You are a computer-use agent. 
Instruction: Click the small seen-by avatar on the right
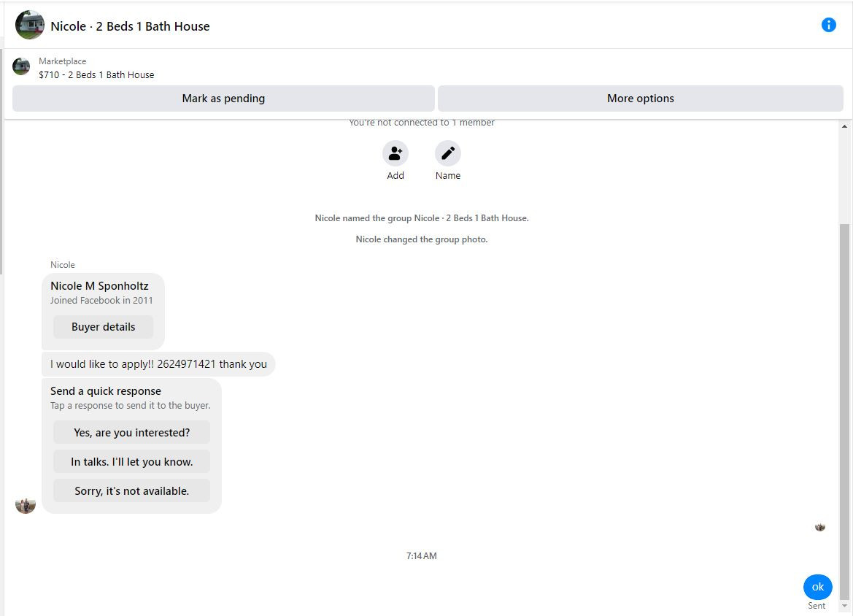click(x=820, y=527)
